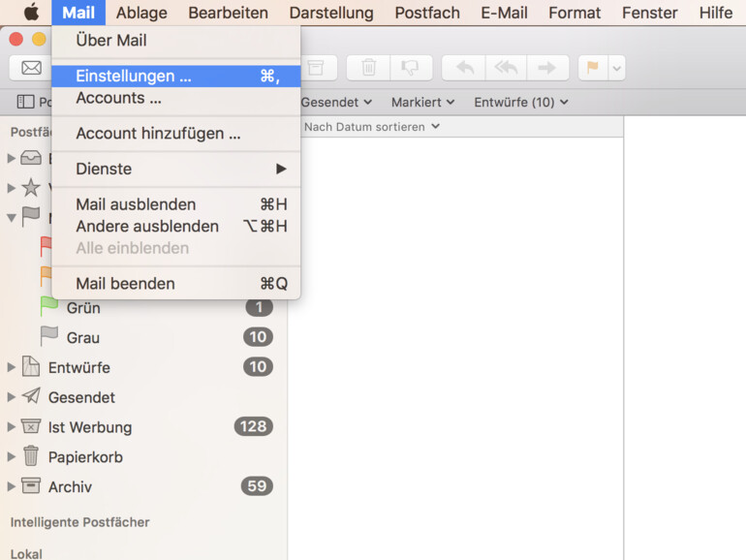The width and height of the screenshot is (746, 560).
Task: Select the Ist Werbung mailbox label
Action: point(90,427)
